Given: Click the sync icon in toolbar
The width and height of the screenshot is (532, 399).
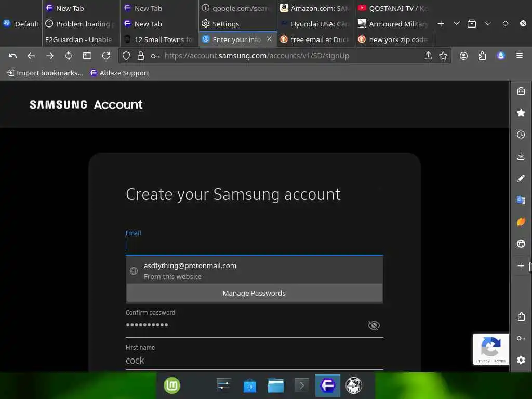Looking at the screenshot, I should click(x=69, y=56).
